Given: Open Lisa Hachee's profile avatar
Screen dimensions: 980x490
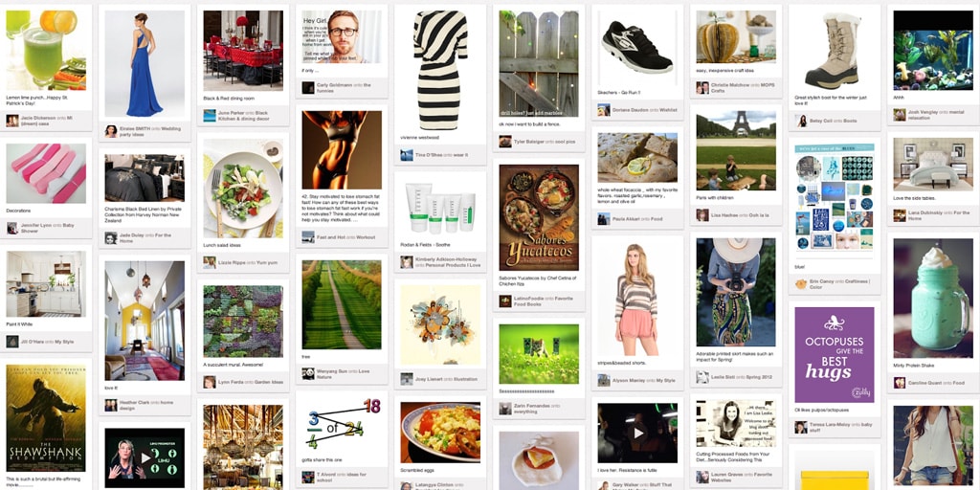Looking at the screenshot, I should [702, 214].
